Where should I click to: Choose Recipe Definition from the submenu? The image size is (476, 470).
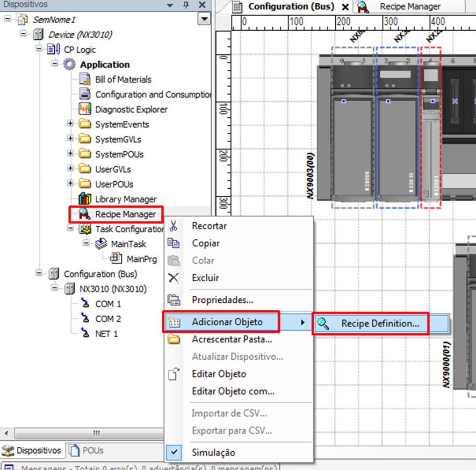pyautogui.click(x=380, y=323)
